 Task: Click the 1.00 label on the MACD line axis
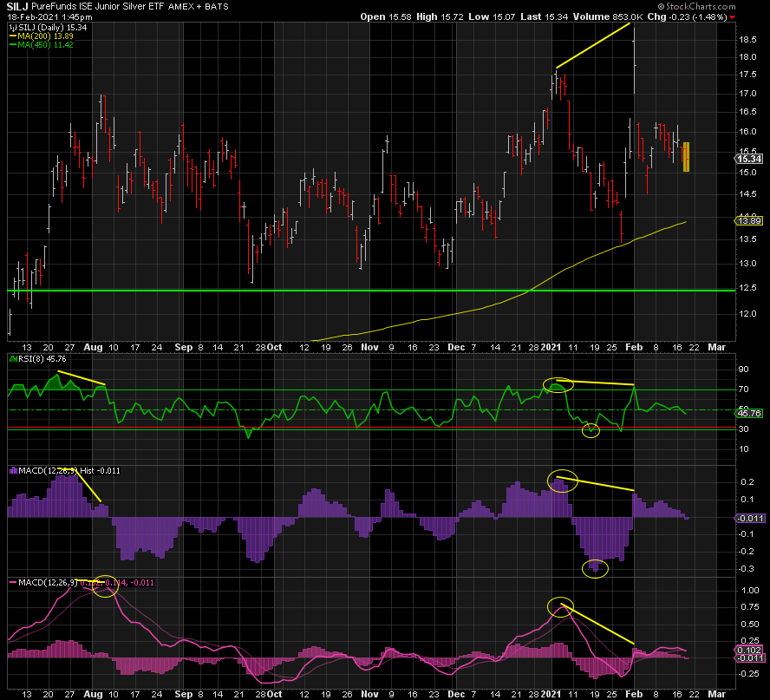750,591
